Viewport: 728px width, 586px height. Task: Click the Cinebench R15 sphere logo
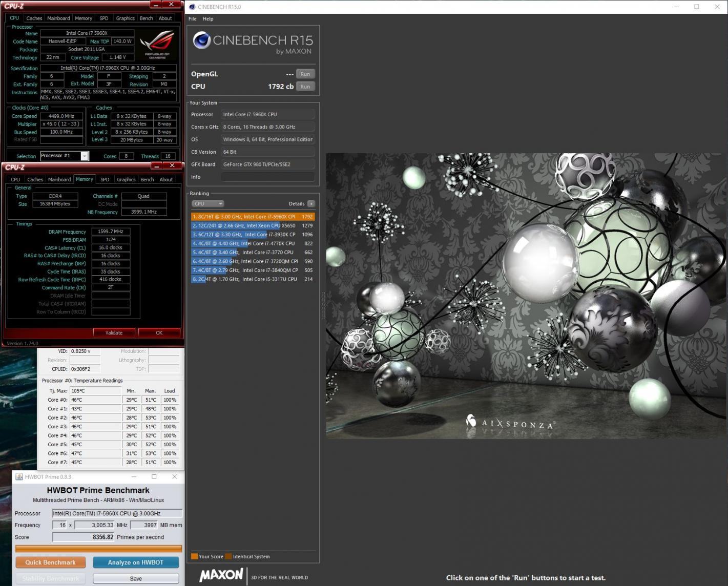[x=201, y=40]
